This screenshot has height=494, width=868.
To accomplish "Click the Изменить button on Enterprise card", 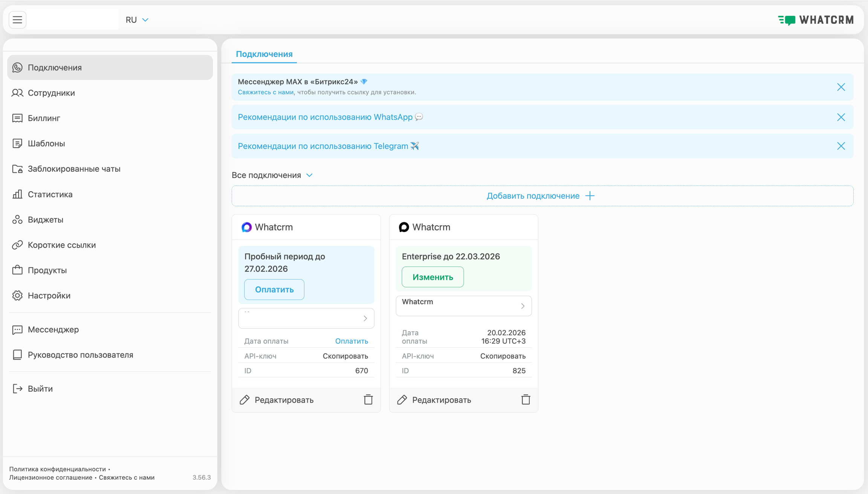I will pos(432,277).
